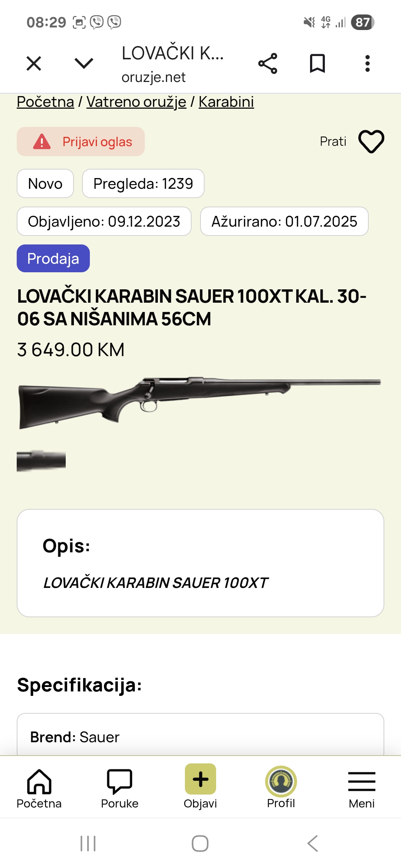Go to Vatreno oružje category link
The height and width of the screenshot is (868, 401).
click(136, 102)
